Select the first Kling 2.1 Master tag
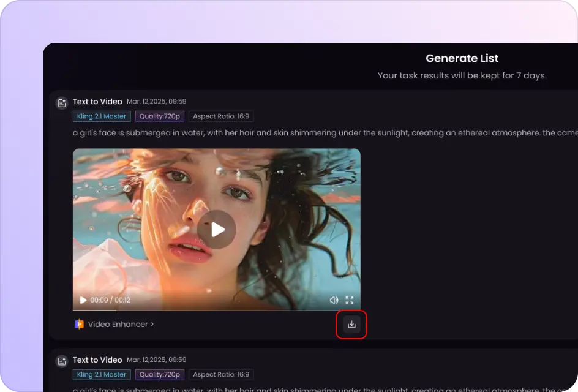The height and width of the screenshot is (392, 578). click(x=102, y=116)
